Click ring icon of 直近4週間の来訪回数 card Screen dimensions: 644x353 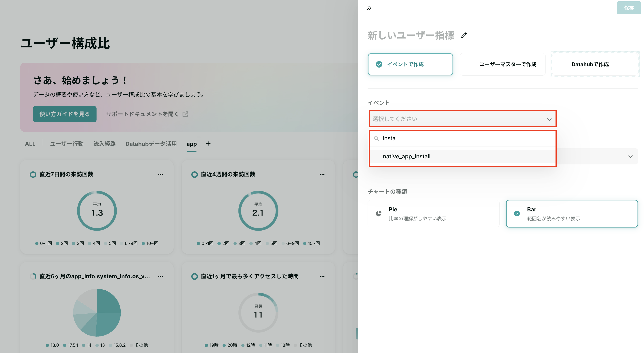point(194,174)
